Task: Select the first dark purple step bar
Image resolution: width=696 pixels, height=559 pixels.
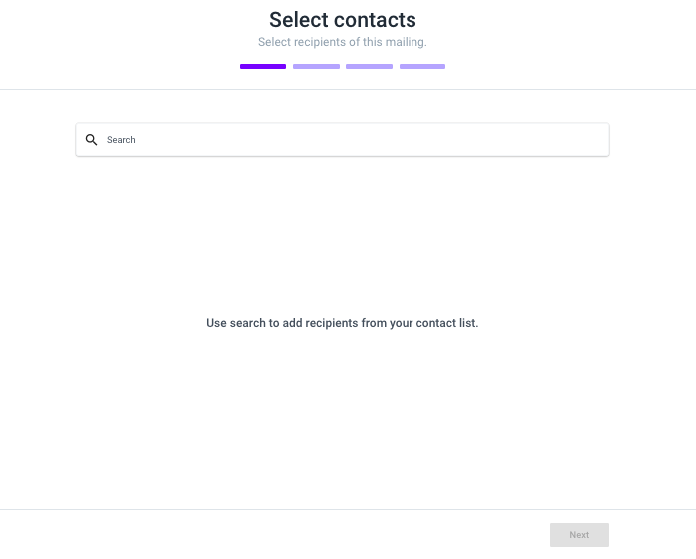Action: pos(263,67)
